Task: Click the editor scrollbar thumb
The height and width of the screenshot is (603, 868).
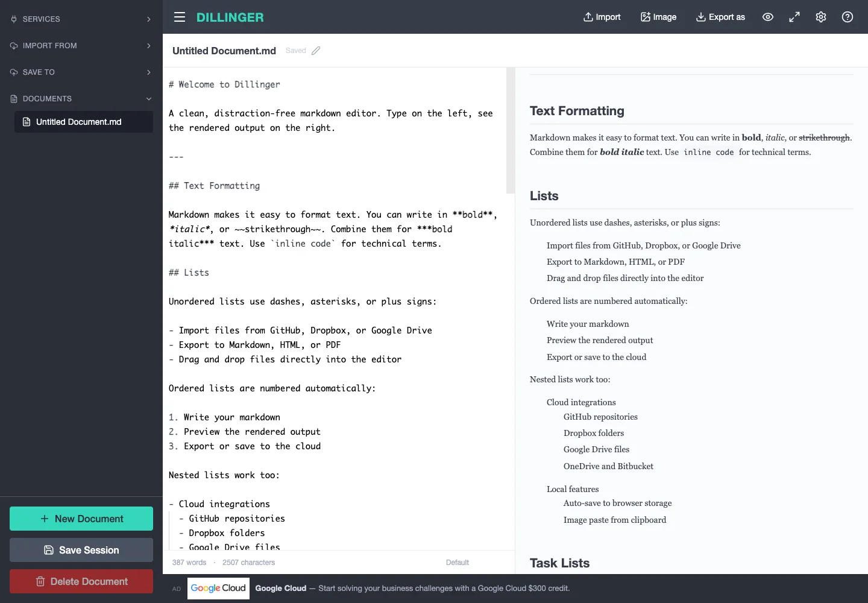Action: click(x=511, y=130)
